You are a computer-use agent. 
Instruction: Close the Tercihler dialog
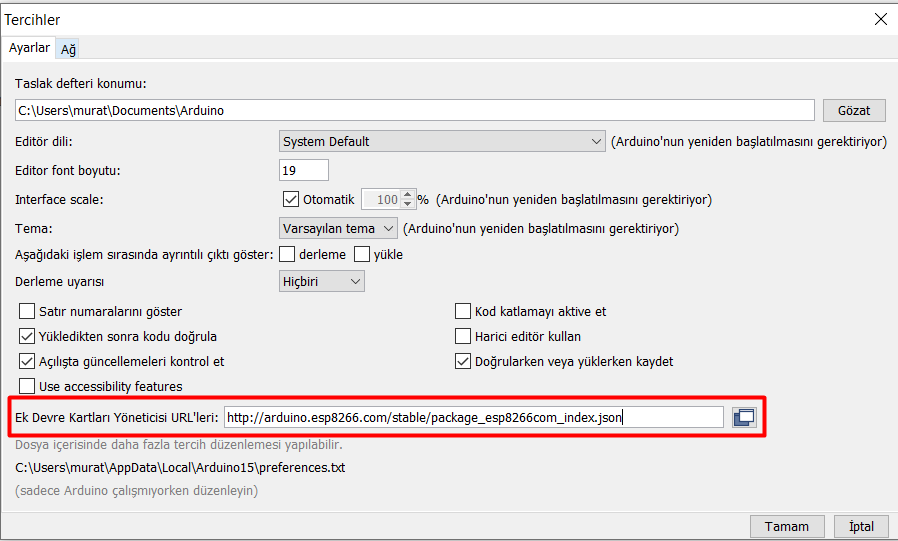881,19
